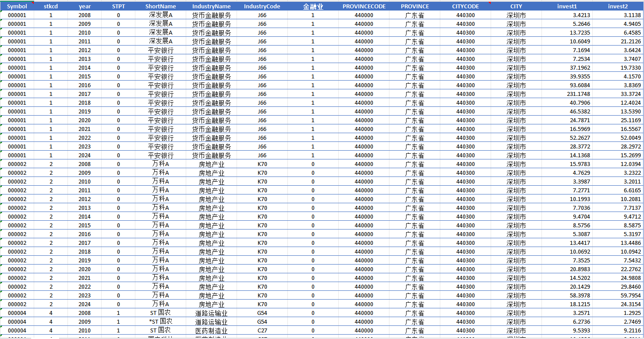Screen dimensions: 644x339
Task: Click the PROVINCECODE column header
Action: (364, 7)
